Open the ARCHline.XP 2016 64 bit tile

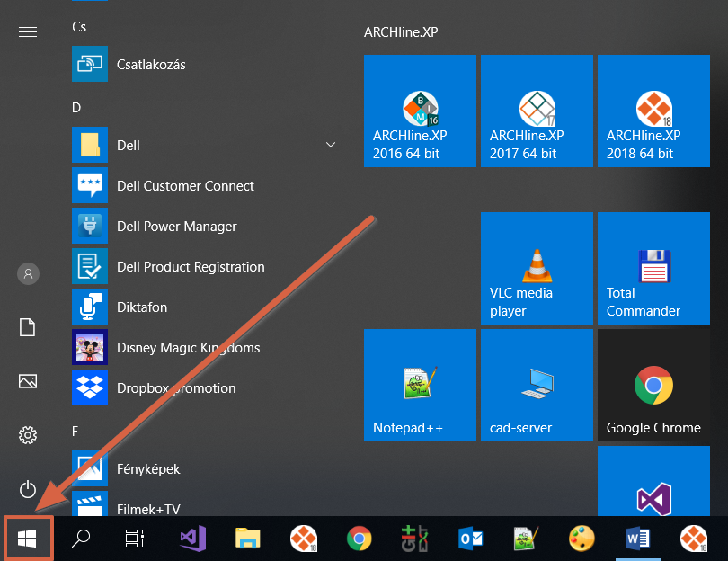tap(420, 111)
